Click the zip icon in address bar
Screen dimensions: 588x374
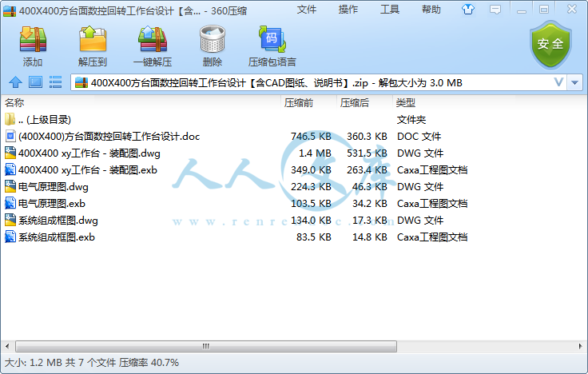(x=81, y=82)
